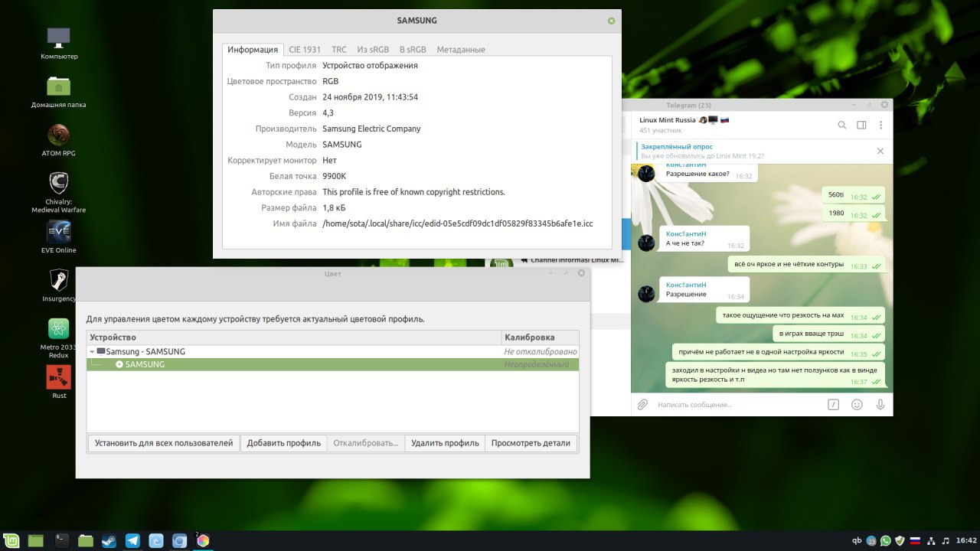Screen dimensions: 980x551
Task: Click the Telegram tray badge showing 23
Action: tap(872, 541)
